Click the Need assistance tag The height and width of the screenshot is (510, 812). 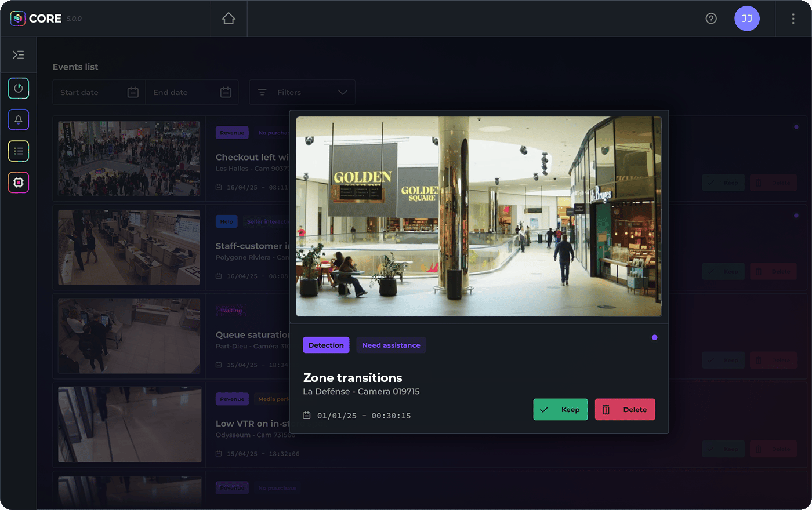391,345
